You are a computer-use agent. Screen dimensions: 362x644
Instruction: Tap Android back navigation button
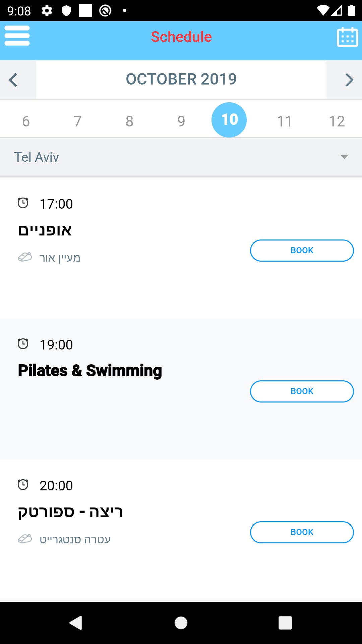[76, 623]
